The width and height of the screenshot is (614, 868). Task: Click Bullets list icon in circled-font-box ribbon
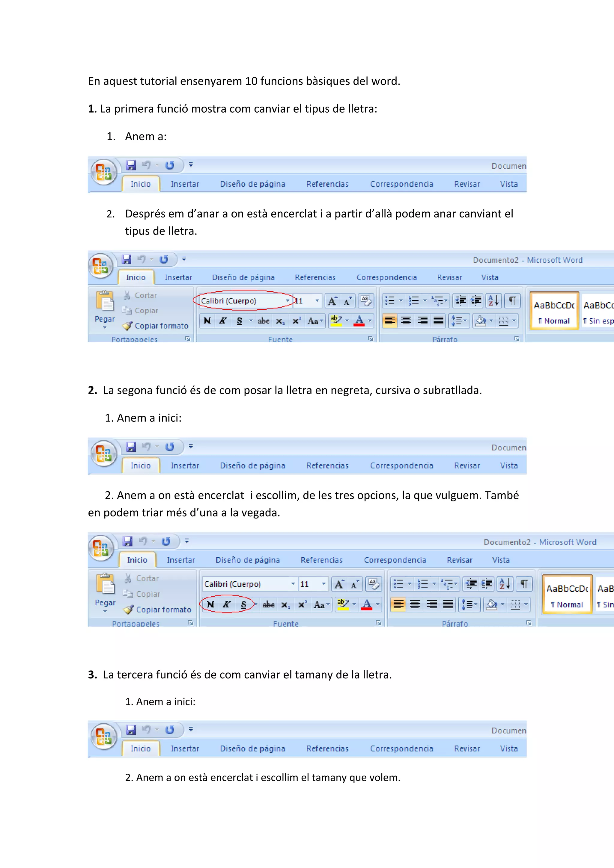point(390,301)
